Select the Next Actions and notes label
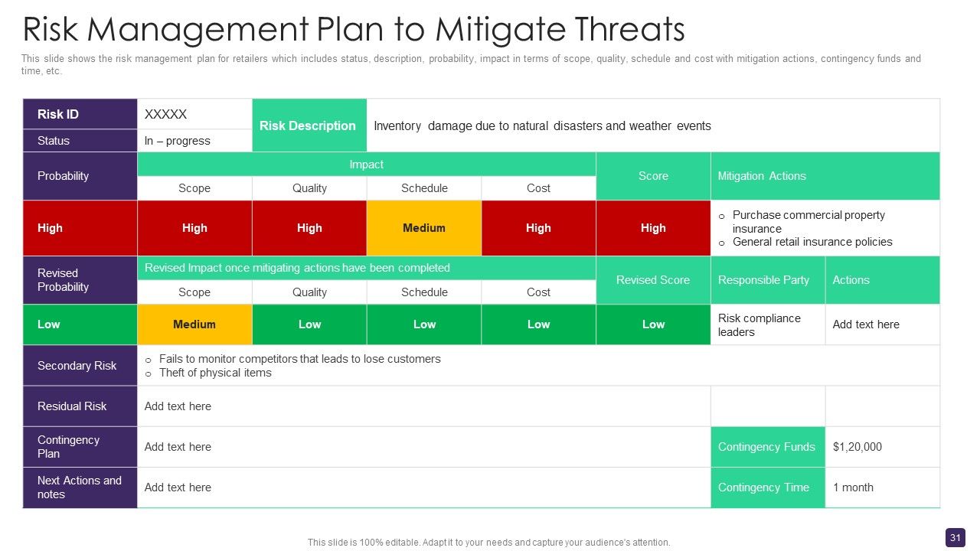980x551 pixels. tap(80, 487)
